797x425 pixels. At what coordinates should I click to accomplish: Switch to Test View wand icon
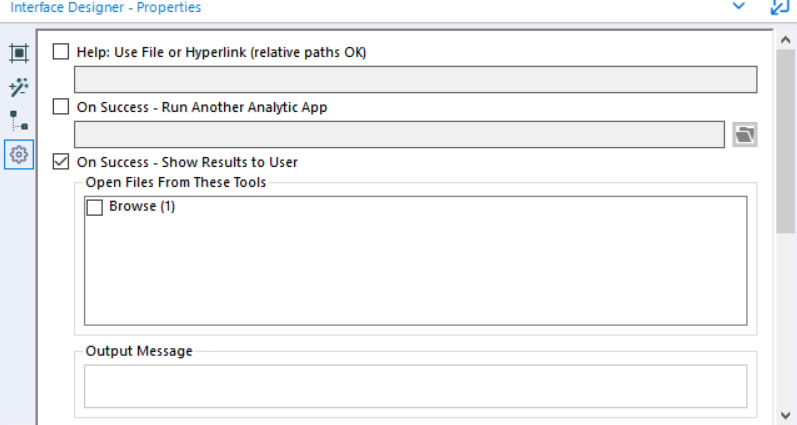[18, 86]
